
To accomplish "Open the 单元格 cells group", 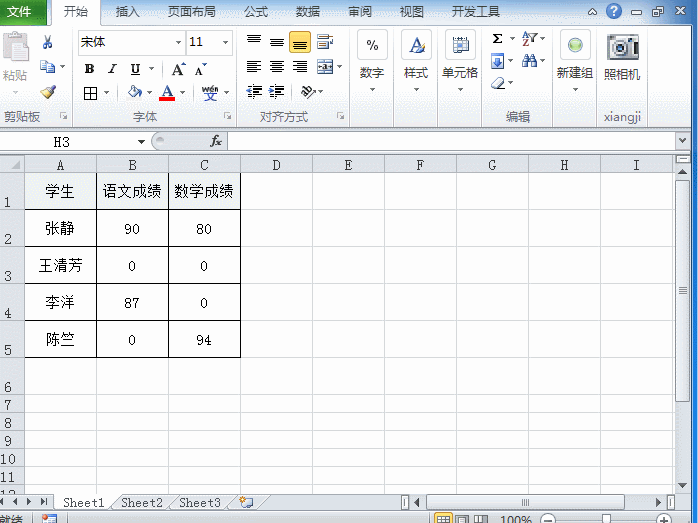I will click(460, 60).
